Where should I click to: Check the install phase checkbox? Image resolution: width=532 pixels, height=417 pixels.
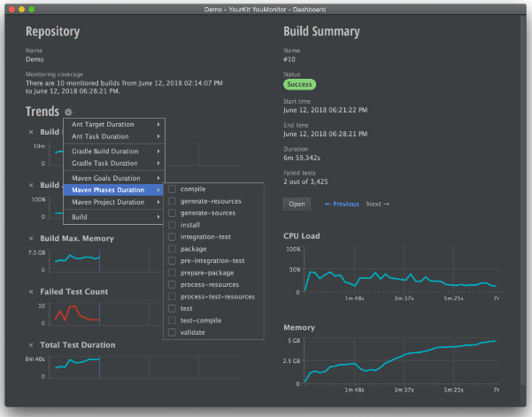tap(172, 225)
